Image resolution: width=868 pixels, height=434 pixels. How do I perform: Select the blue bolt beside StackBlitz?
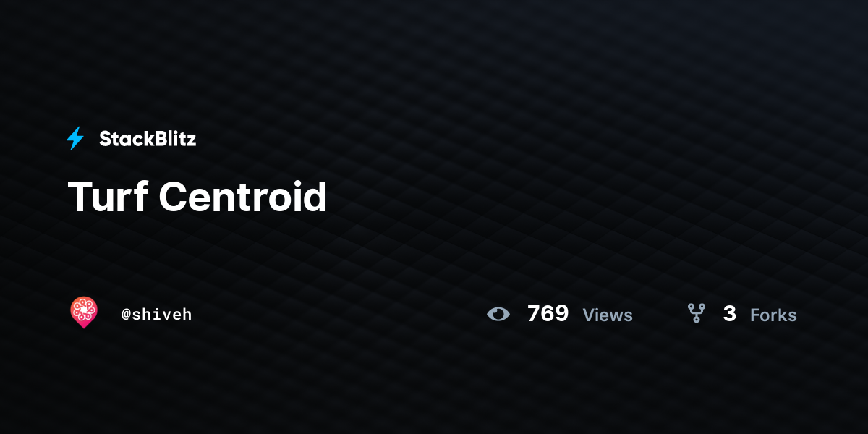click(x=75, y=138)
